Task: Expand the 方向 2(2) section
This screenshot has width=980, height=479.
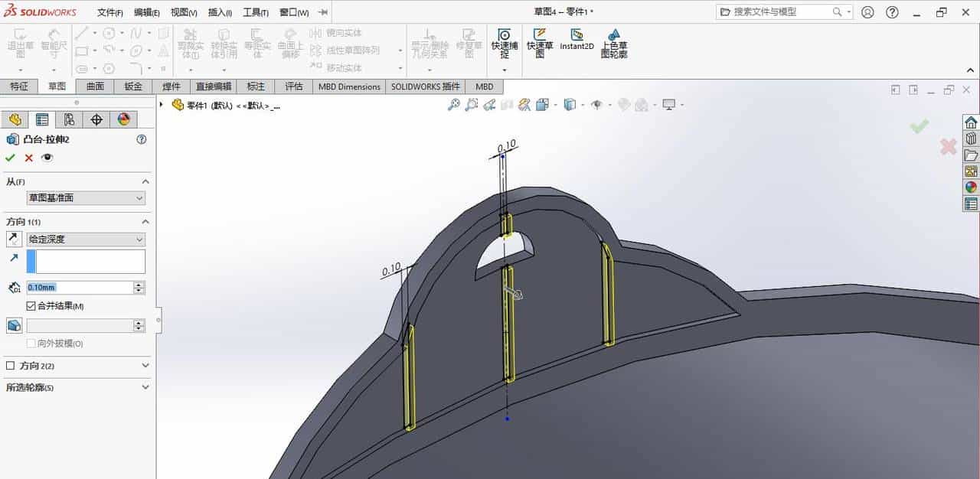Action: [145, 365]
